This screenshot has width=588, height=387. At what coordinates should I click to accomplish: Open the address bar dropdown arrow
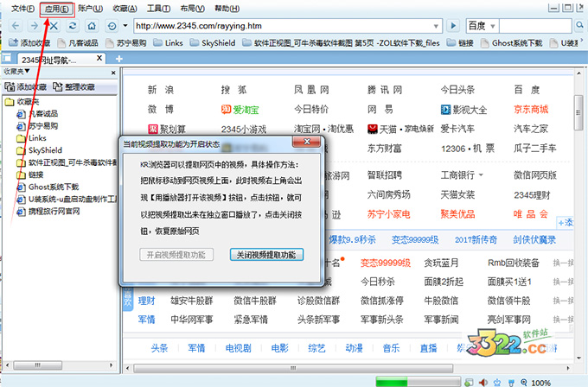(436, 26)
